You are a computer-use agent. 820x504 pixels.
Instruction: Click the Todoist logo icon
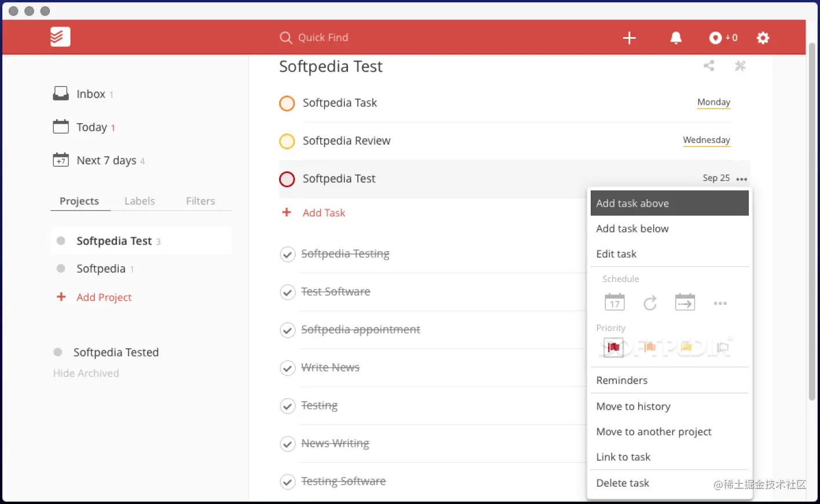[x=60, y=37]
